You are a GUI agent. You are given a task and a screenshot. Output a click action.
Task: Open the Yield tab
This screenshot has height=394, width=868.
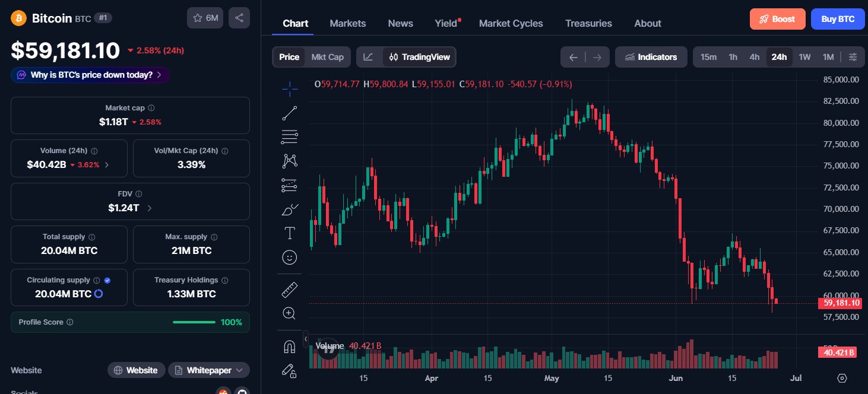point(446,23)
